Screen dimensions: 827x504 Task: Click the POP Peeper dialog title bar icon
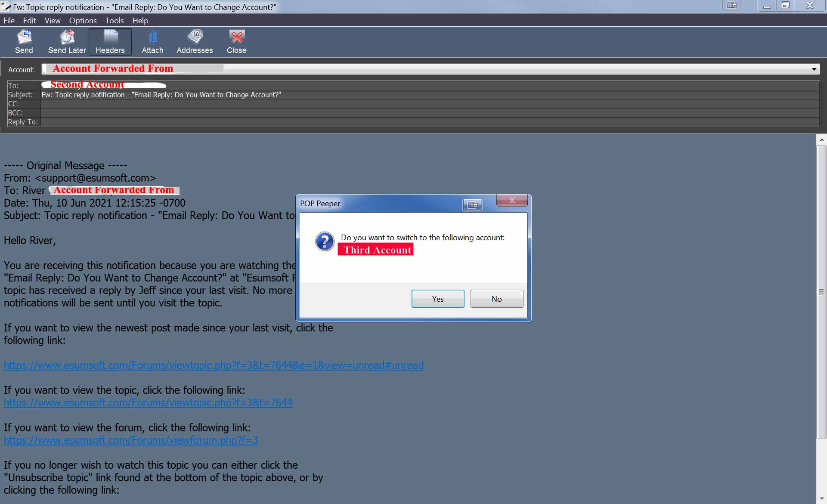473,205
